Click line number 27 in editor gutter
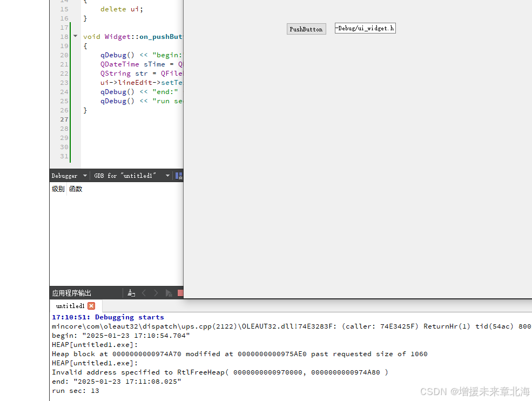This screenshot has height=401, width=532. click(64, 119)
